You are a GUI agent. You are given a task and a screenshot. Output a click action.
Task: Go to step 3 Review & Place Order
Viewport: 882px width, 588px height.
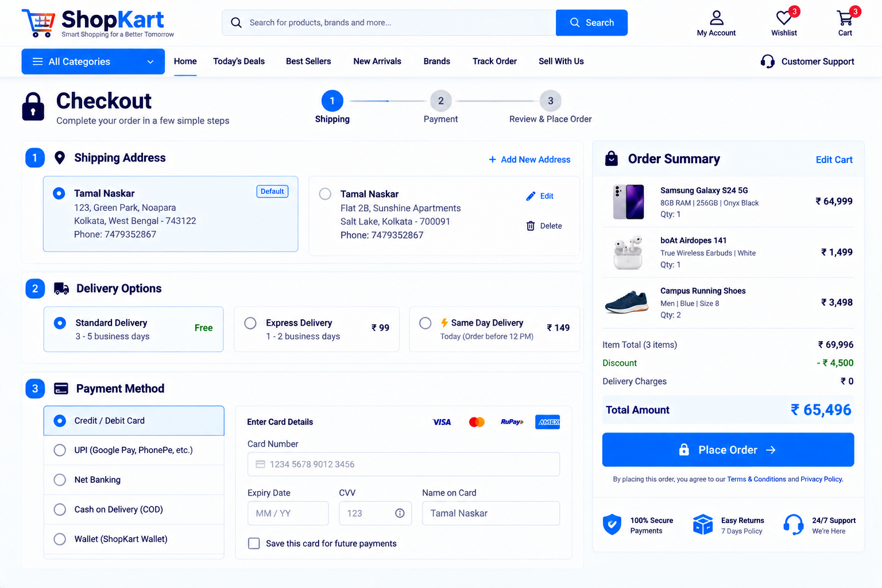pyautogui.click(x=550, y=101)
